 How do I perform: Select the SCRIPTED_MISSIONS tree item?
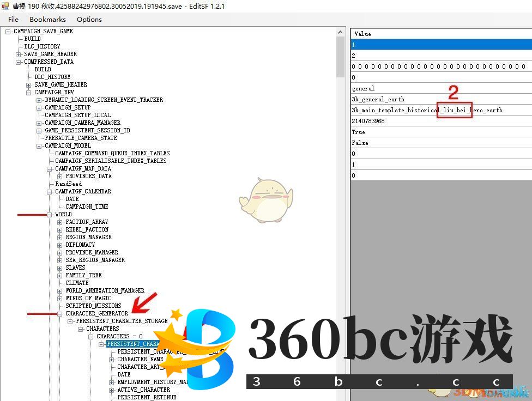click(93, 306)
